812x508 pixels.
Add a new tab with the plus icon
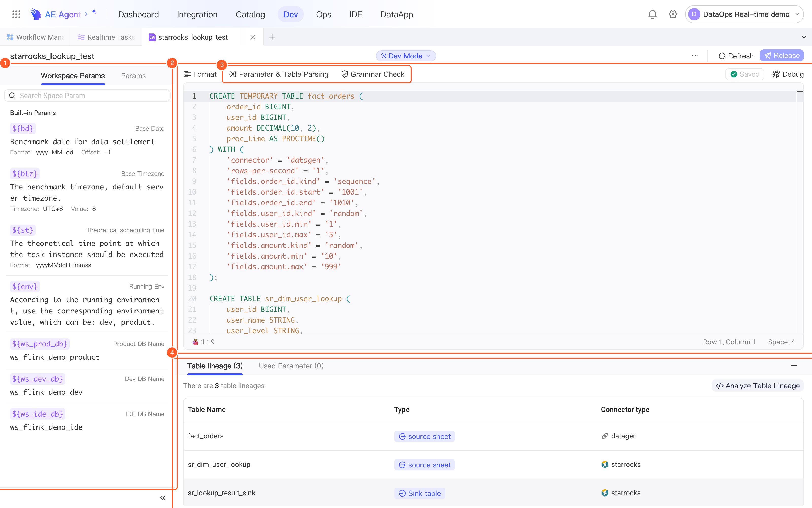point(272,37)
